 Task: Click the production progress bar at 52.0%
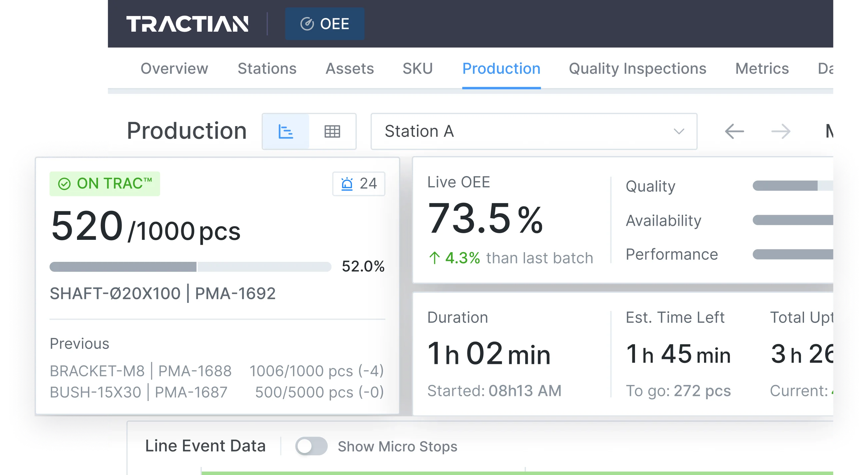[x=190, y=267]
